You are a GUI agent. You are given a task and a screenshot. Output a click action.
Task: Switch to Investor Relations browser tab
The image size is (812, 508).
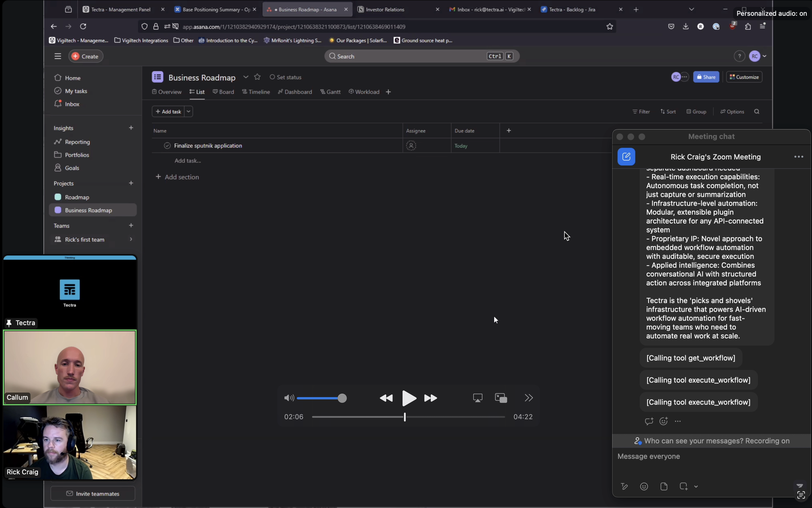pos(399,9)
